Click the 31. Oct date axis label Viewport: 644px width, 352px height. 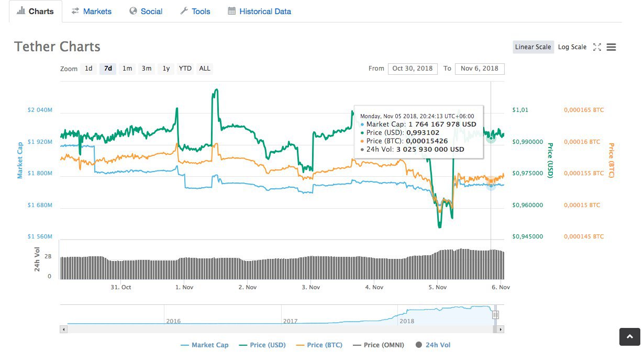pos(121,287)
